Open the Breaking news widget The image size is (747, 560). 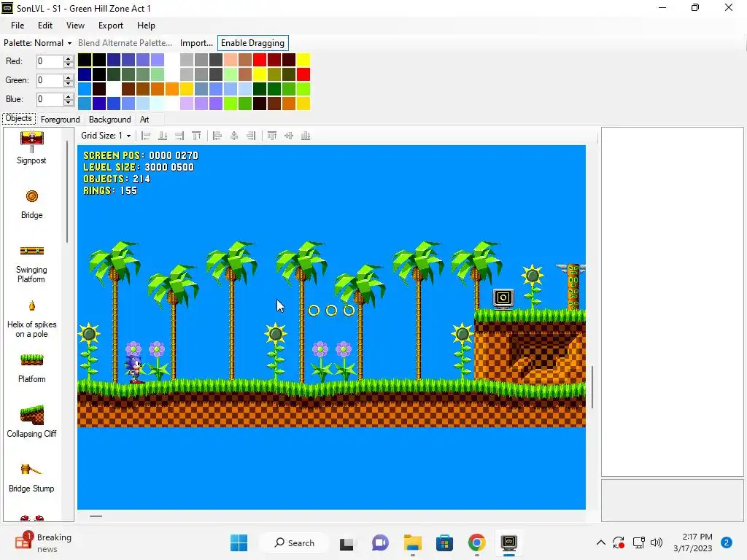click(x=43, y=542)
